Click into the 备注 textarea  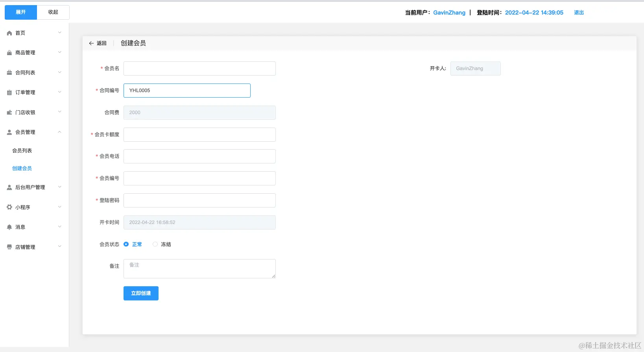pyautogui.click(x=199, y=269)
